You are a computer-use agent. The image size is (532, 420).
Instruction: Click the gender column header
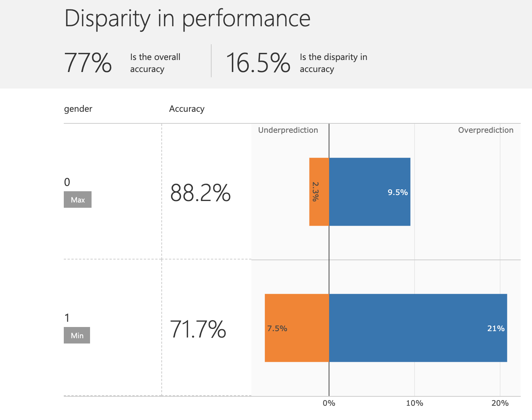pyautogui.click(x=78, y=109)
